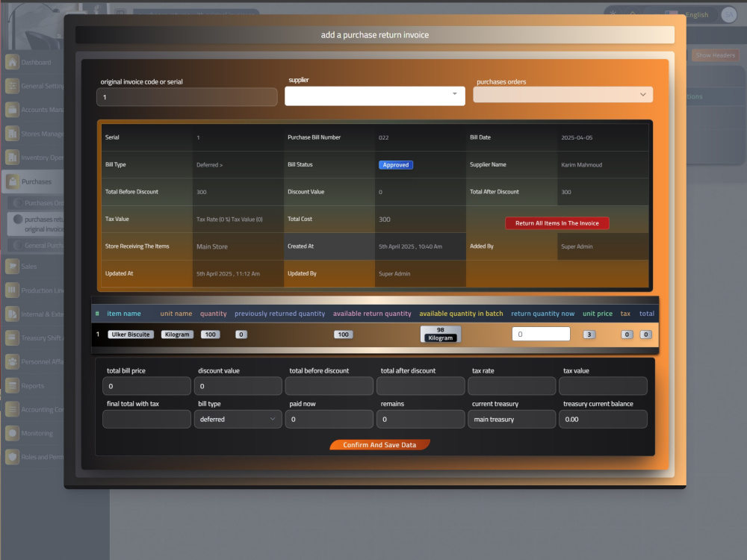The image size is (747, 560).
Task: Click the unit price value 3
Action: pos(589,335)
